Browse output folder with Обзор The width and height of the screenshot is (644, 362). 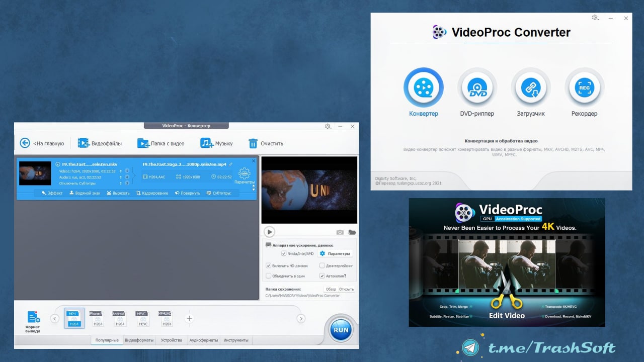pyautogui.click(x=331, y=289)
